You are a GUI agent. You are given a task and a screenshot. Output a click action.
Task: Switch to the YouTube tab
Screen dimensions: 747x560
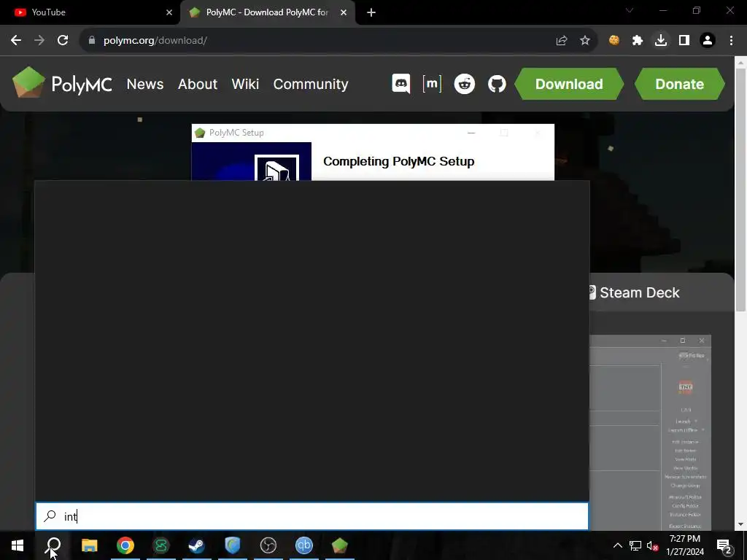point(90,12)
